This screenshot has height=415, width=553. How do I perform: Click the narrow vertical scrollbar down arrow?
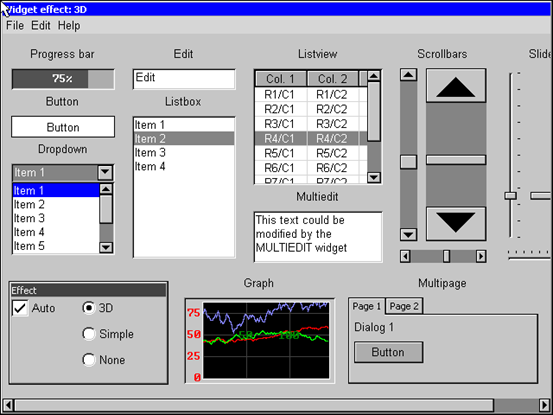(408, 234)
